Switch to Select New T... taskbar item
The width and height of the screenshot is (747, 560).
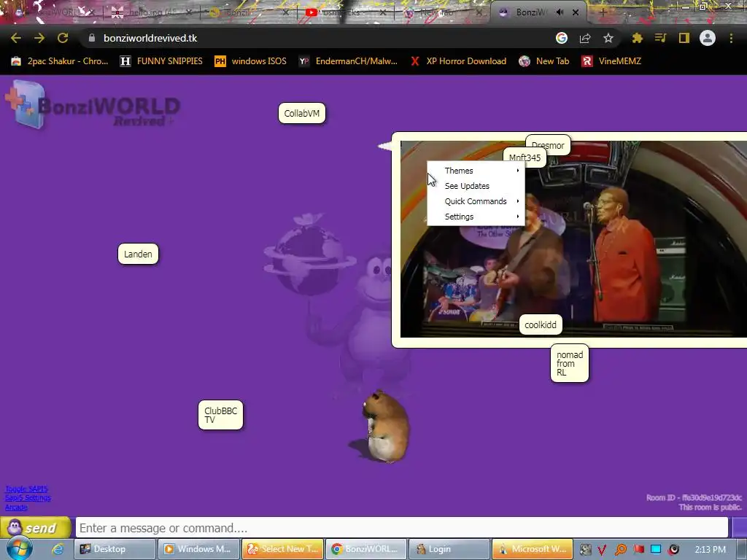[x=282, y=549]
